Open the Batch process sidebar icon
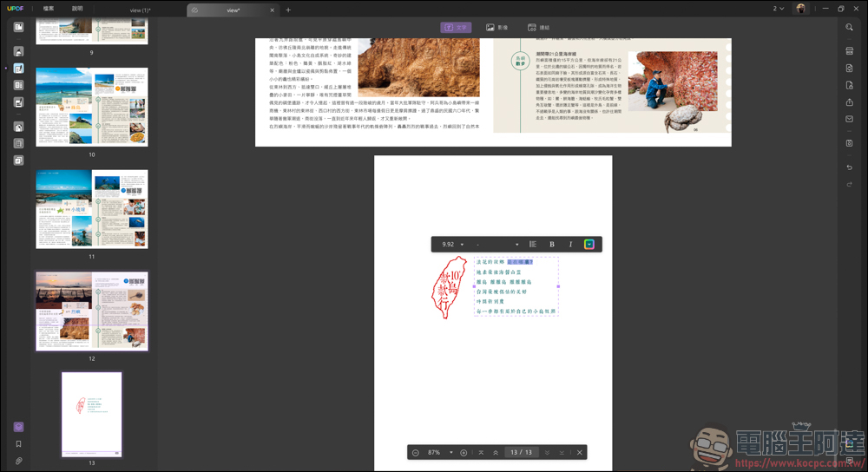 pos(18,161)
